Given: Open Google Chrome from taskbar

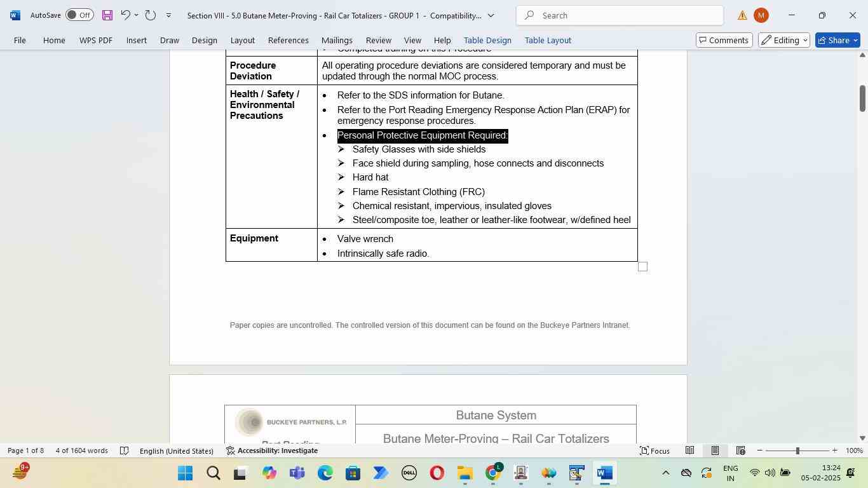Looking at the screenshot, I should click(x=493, y=473).
